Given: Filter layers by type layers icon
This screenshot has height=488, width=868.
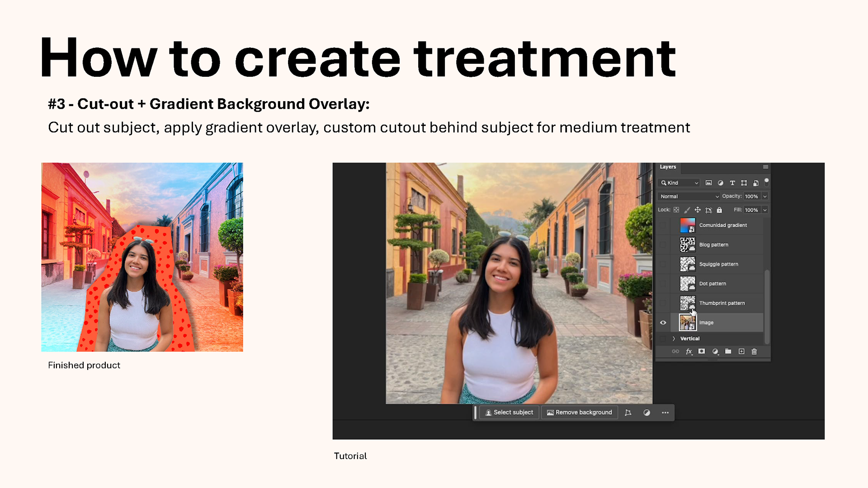Looking at the screenshot, I should [x=732, y=183].
